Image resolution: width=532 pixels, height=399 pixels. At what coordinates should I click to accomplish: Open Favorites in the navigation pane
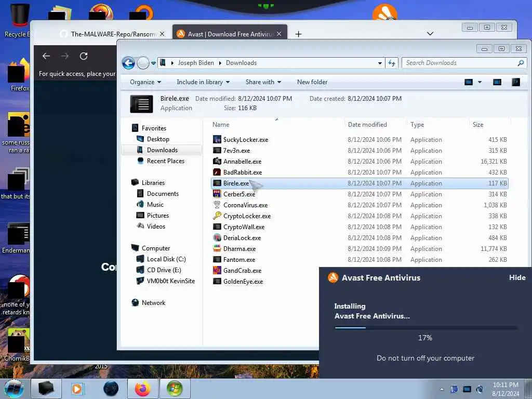coord(154,128)
